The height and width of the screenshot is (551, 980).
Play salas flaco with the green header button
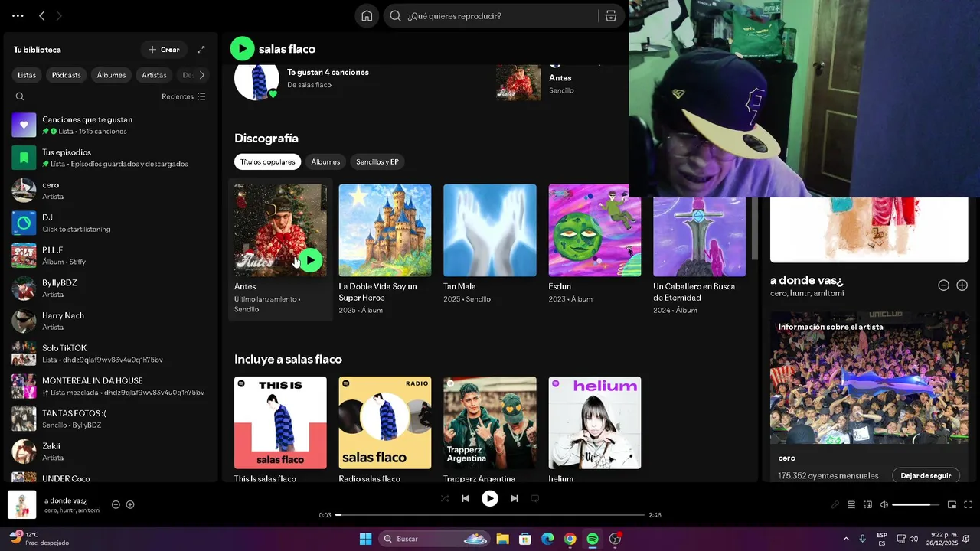point(242,49)
